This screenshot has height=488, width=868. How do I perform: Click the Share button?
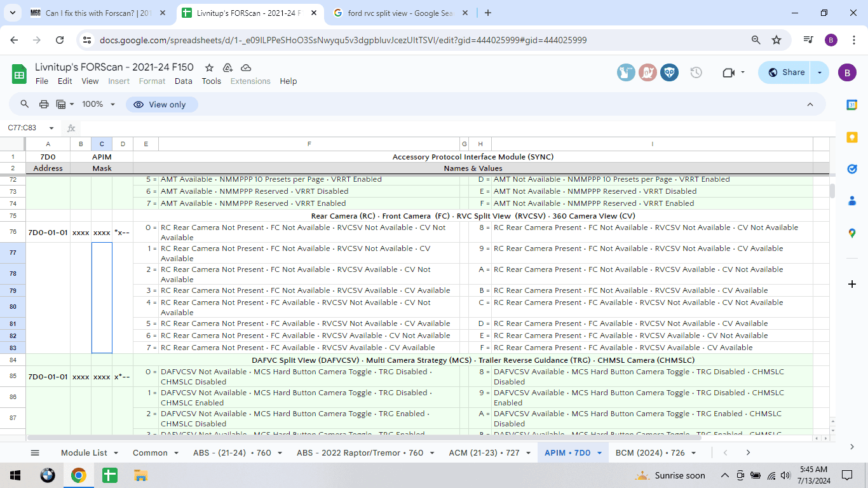[x=785, y=72]
